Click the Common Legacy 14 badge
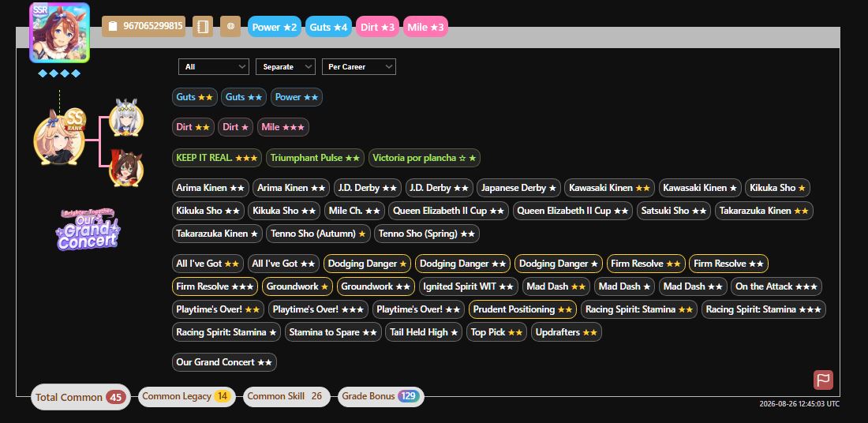This screenshot has width=868, height=423. pyautogui.click(x=186, y=396)
